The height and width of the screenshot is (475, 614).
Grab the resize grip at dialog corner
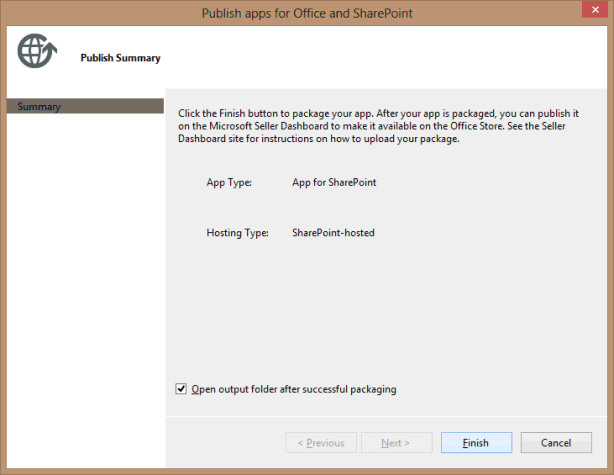pyautogui.click(x=602, y=464)
